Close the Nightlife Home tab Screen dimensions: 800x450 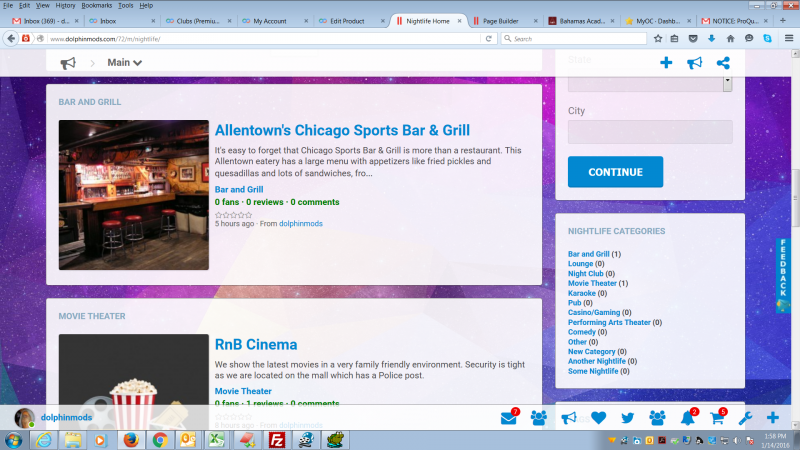tap(460, 21)
